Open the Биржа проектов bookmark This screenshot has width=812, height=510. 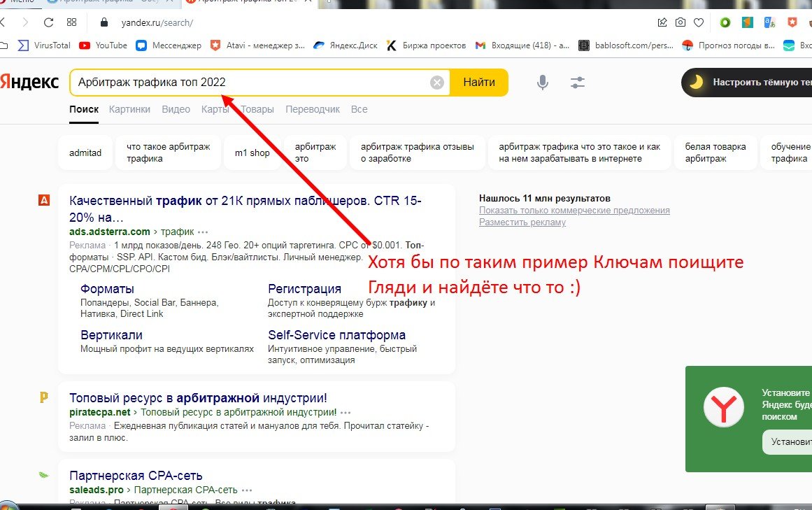pos(426,45)
